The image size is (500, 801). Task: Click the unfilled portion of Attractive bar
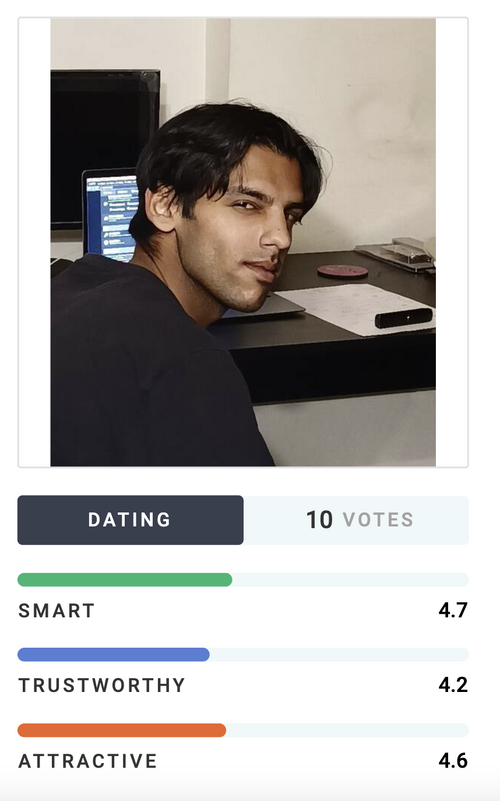click(x=347, y=731)
